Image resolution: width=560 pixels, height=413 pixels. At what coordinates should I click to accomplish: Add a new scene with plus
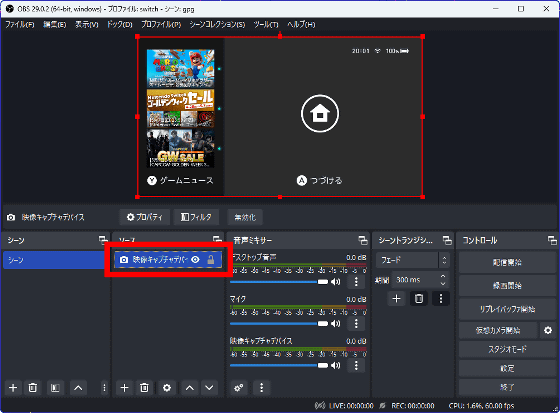13,388
